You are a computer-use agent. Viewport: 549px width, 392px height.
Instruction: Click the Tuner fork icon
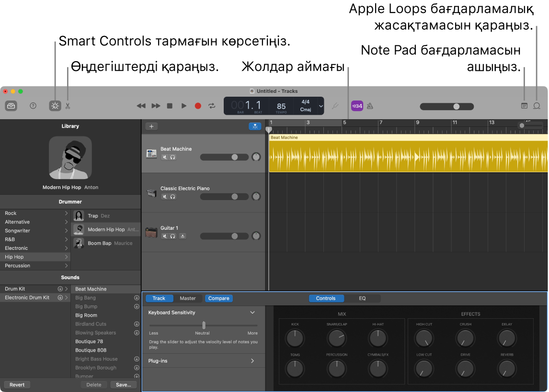click(335, 106)
